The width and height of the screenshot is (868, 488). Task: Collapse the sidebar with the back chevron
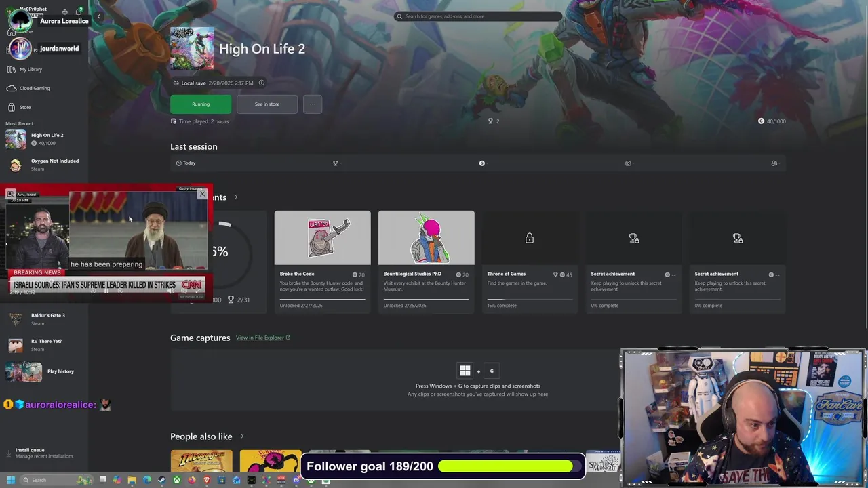99,16
